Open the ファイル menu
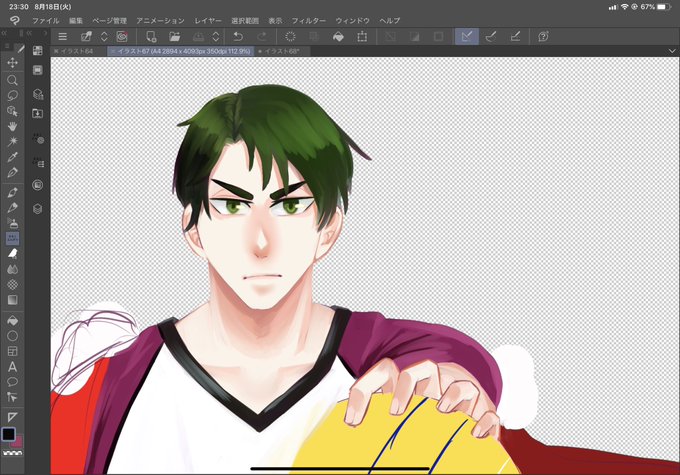 [46, 20]
